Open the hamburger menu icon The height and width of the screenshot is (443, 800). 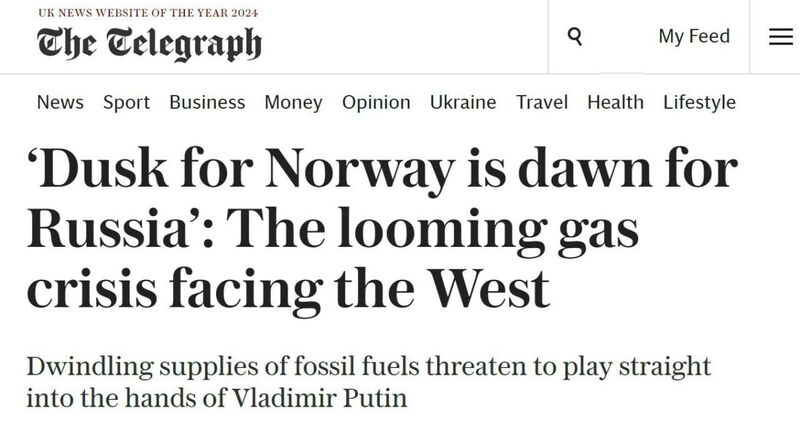pyautogui.click(x=781, y=37)
